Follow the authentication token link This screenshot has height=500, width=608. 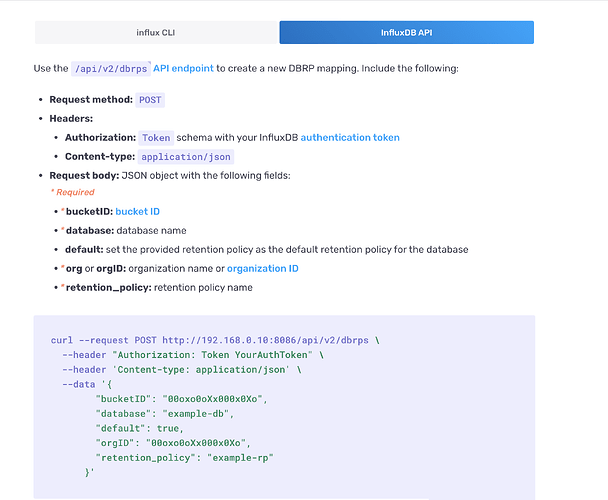click(350, 138)
